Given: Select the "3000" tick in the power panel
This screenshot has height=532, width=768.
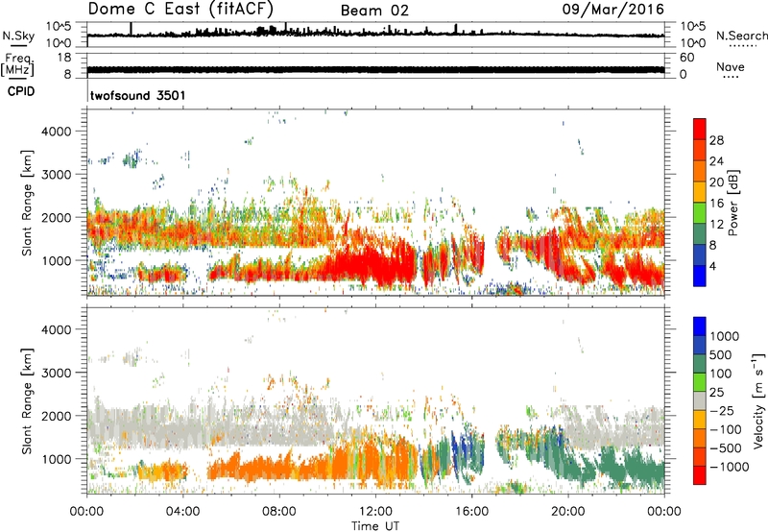Looking at the screenshot, I should pos(57,175).
